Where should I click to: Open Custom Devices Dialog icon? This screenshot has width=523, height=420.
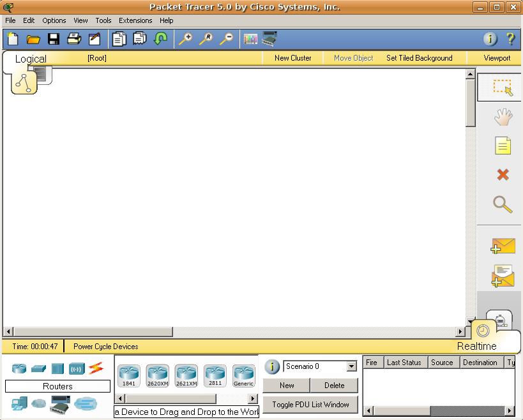coord(269,39)
